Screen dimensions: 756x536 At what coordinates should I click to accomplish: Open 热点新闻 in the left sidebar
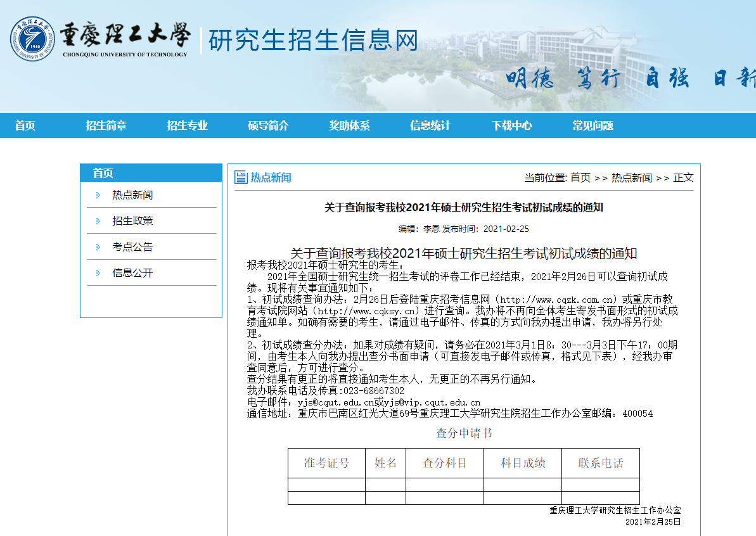pos(132,195)
